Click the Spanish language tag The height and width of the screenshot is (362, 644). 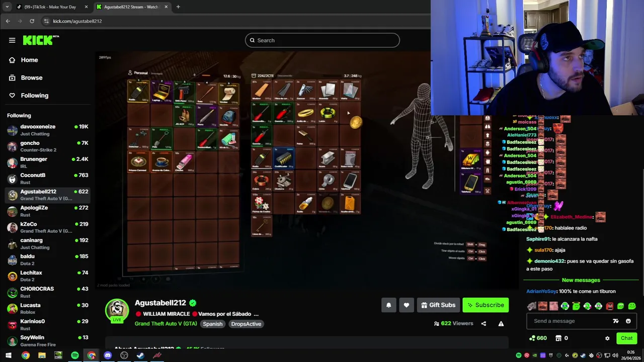click(212, 324)
